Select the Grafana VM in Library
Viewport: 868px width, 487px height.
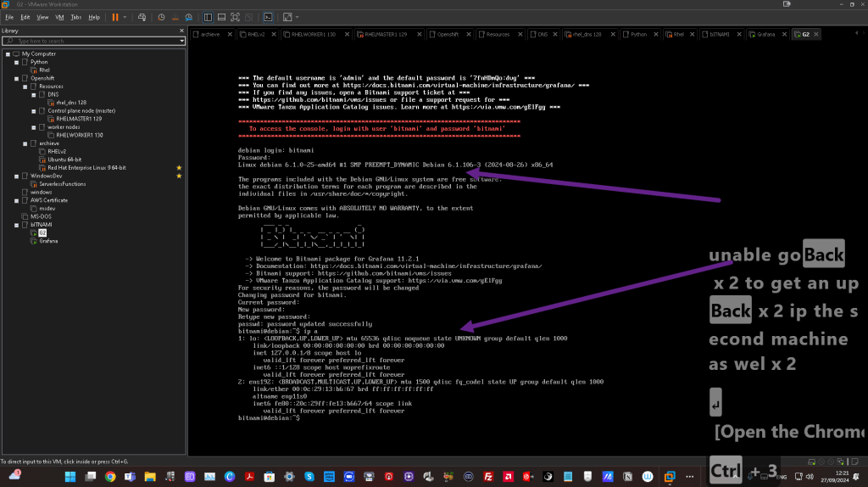(x=48, y=241)
